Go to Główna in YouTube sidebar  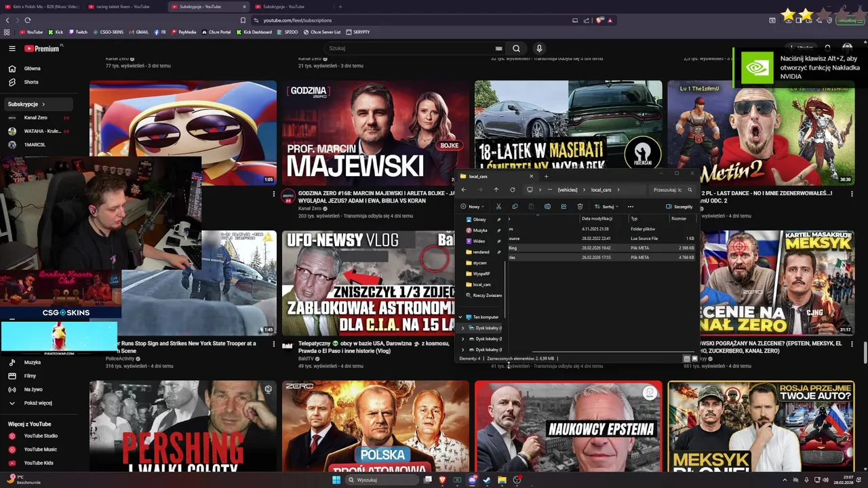(33, 68)
